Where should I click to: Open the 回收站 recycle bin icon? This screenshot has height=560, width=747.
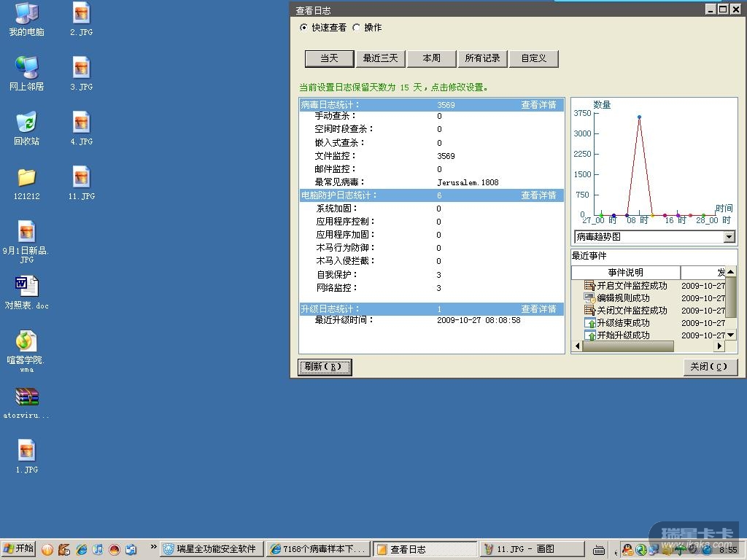[x=26, y=122]
